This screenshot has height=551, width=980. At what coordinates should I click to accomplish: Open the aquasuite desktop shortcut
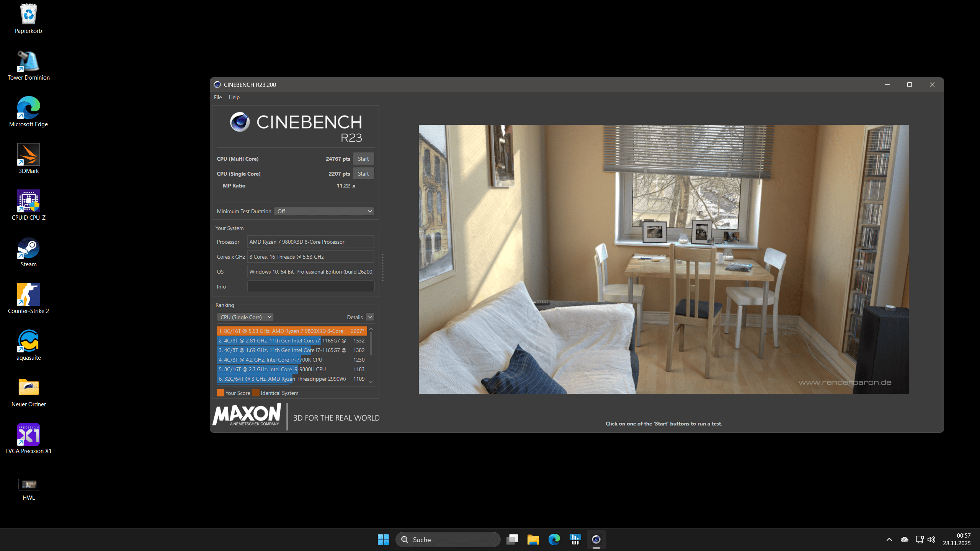click(28, 341)
